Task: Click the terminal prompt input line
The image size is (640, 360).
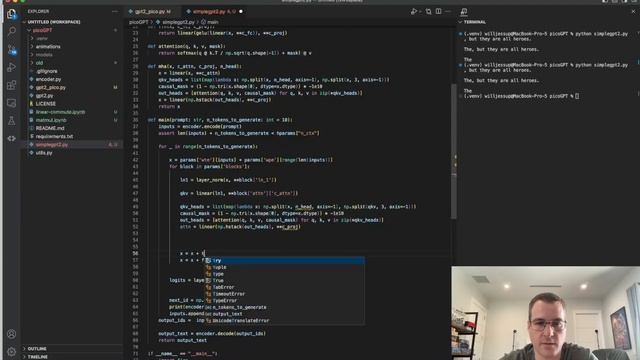Action: pos(522,96)
